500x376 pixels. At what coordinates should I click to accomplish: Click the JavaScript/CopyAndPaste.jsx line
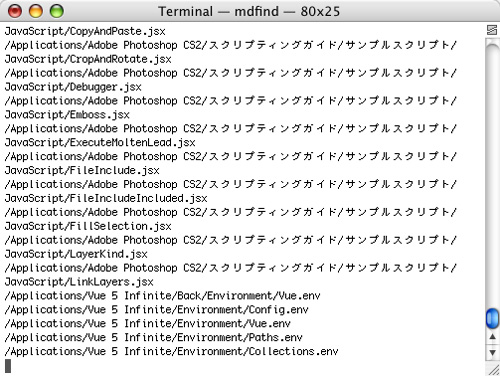[85, 31]
